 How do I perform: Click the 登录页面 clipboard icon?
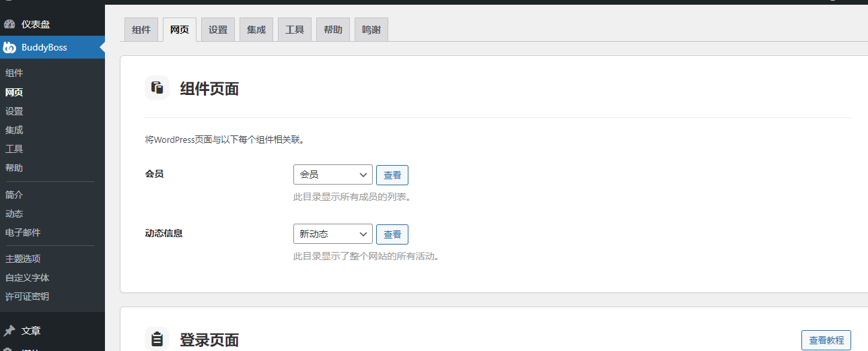(157, 339)
